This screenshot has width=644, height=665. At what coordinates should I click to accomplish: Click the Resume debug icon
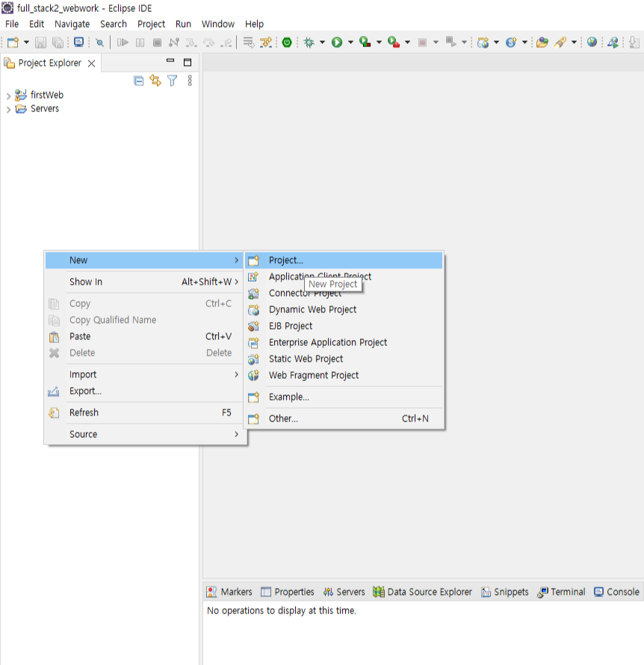(123, 42)
